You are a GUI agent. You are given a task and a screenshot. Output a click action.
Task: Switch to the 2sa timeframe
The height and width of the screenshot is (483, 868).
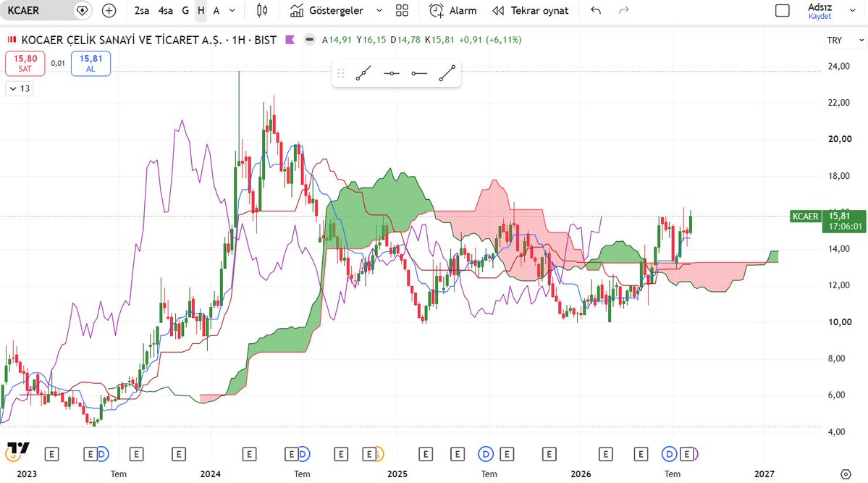coord(142,11)
